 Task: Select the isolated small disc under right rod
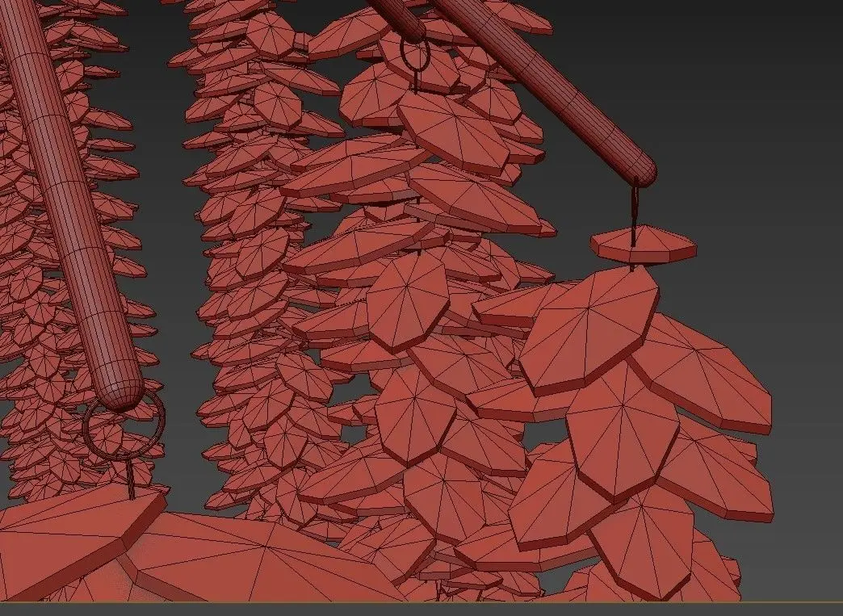pos(643,245)
